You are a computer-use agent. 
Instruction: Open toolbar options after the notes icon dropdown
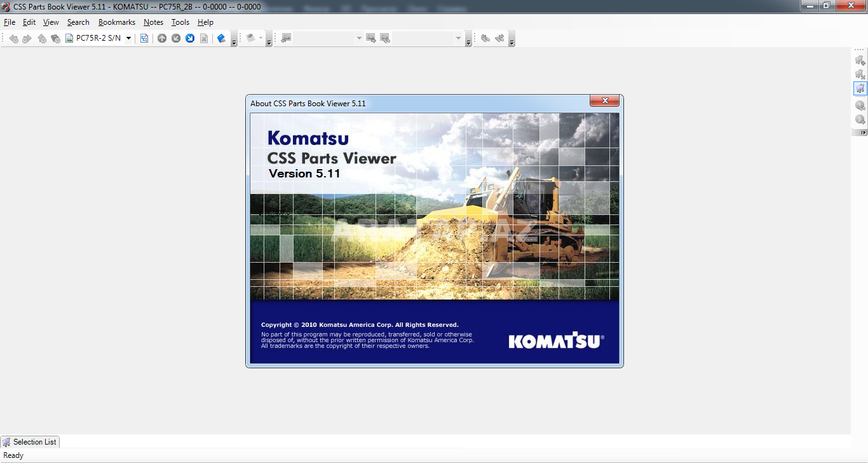(x=269, y=40)
